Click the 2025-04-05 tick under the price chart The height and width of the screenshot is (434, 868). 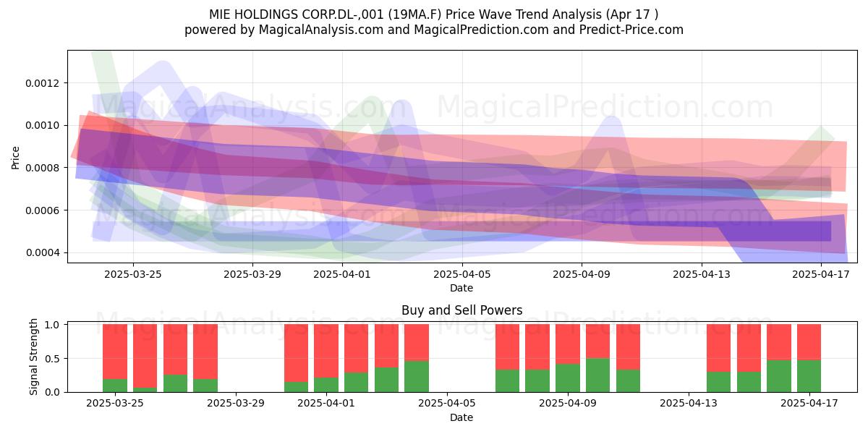461,274
